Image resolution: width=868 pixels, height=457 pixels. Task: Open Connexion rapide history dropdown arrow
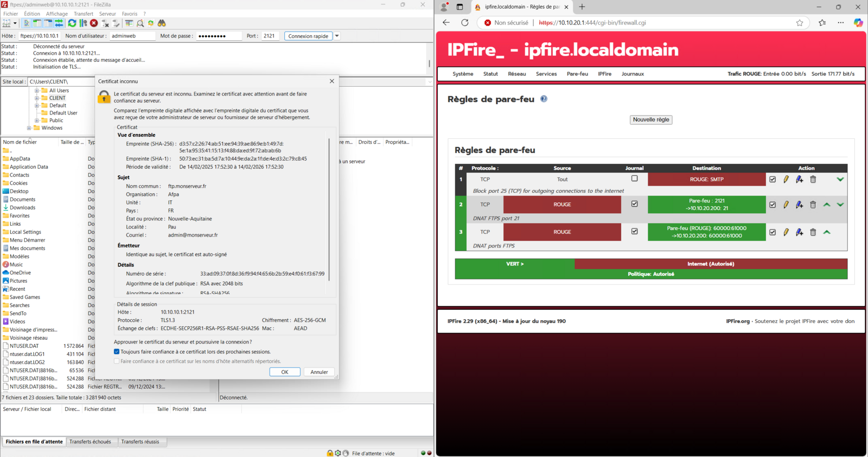337,36
